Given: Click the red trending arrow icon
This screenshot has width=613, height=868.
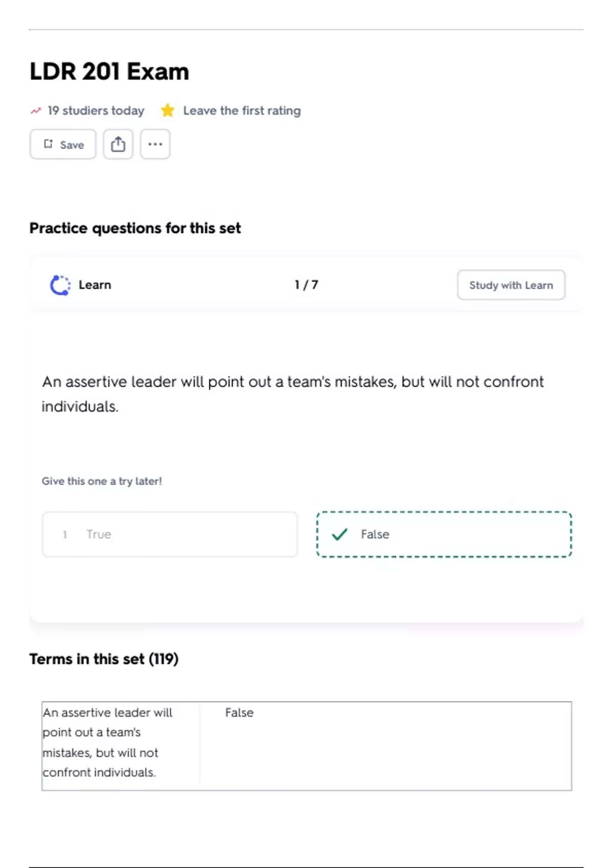Looking at the screenshot, I should (x=36, y=111).
